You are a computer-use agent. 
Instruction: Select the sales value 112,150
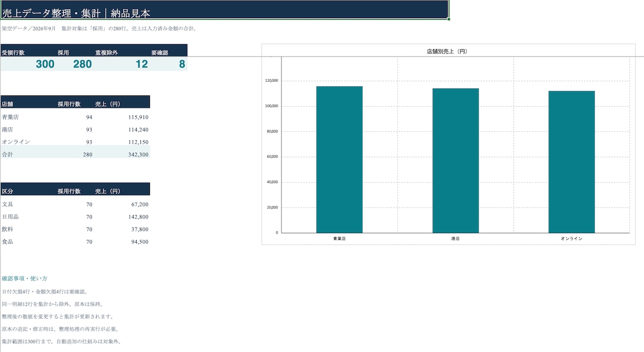(x=138, y=142)
